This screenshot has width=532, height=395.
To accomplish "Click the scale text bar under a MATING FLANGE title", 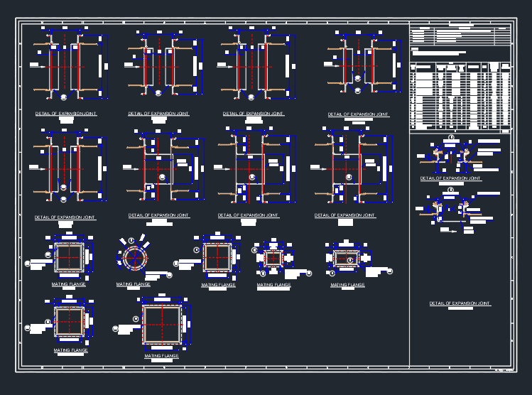I will click(x=68, y=288).
